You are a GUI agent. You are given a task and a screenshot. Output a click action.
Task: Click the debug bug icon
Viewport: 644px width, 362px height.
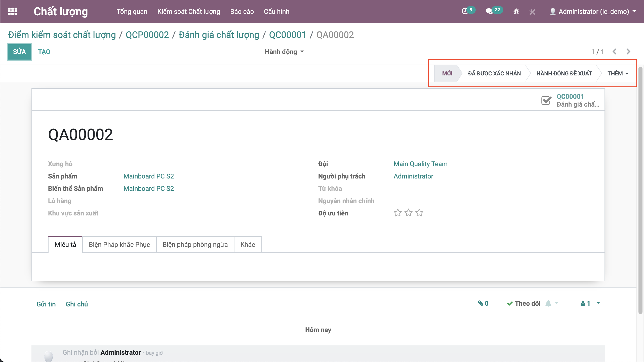(x=516, y=12)
